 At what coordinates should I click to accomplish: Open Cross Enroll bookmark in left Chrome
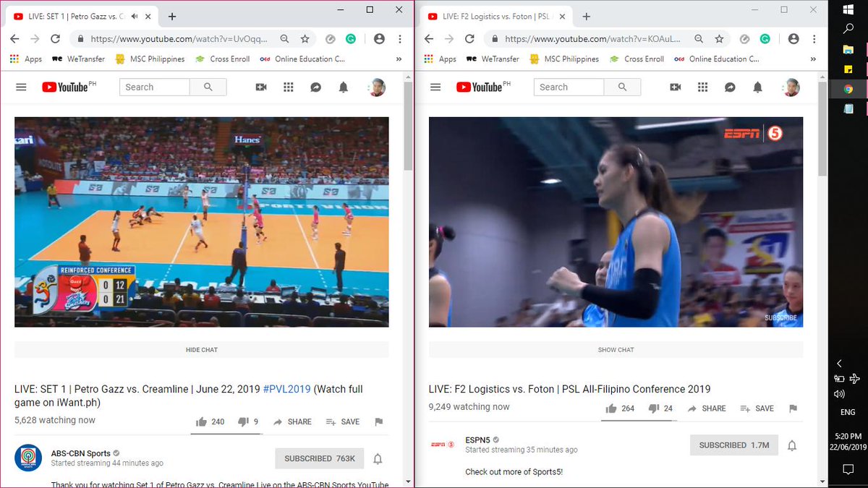[223, 59]
